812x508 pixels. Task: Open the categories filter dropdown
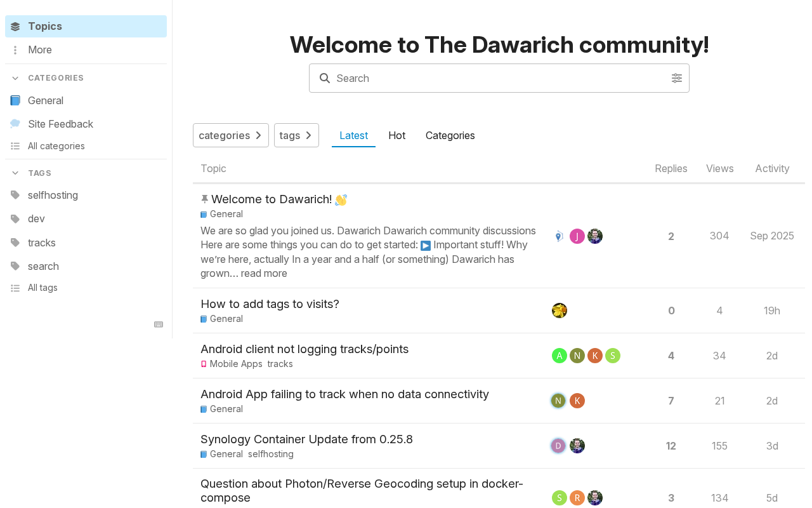(231, 135)
